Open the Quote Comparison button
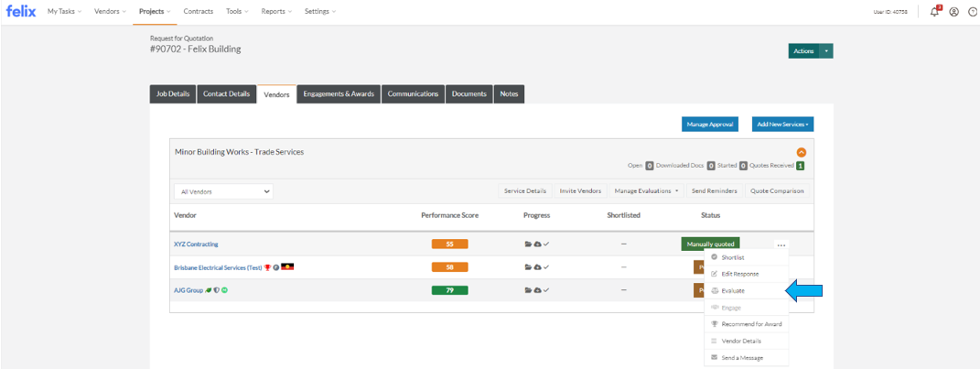Image resolution: width=980 pixels, height=369 pixels. click(x=777, y=190)
